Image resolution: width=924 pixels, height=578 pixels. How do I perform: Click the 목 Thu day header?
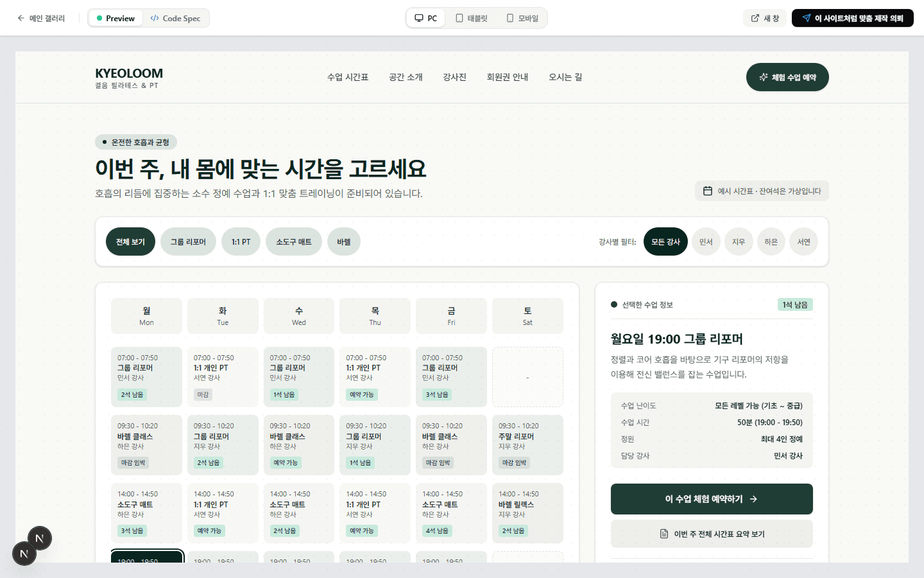[x=375, y=316]
